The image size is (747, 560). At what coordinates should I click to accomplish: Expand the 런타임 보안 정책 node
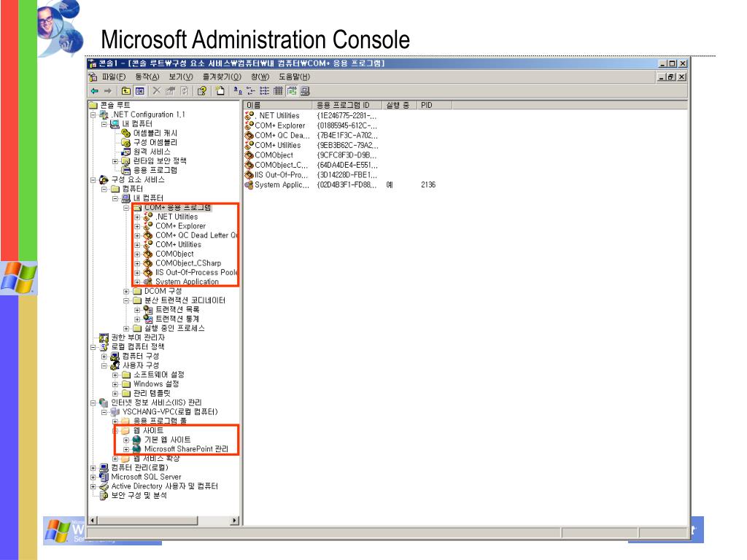115,161
